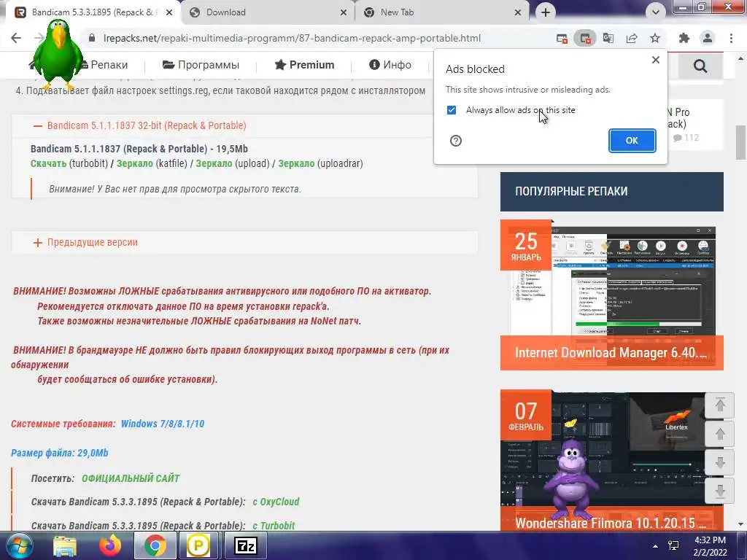Click Зеркало upload link

tap(214, 163)
